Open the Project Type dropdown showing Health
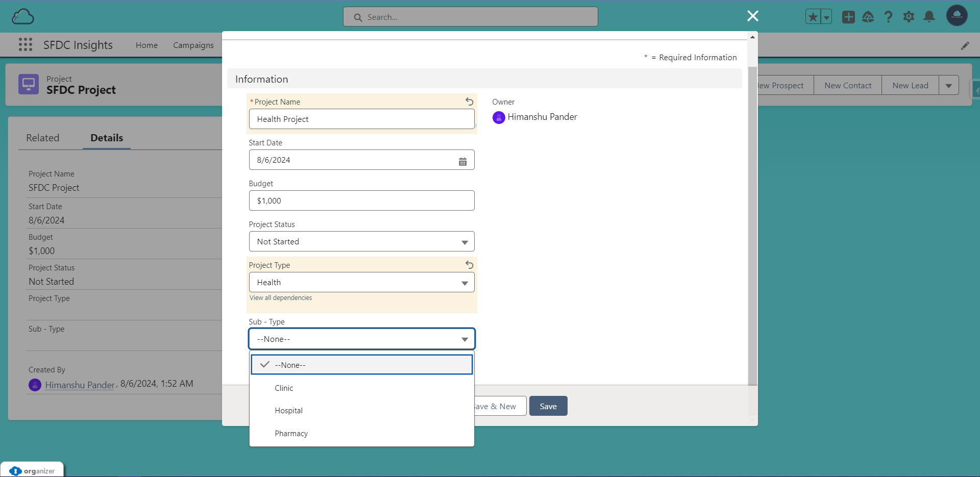The image size is (980, 477). tap(361, 282)
